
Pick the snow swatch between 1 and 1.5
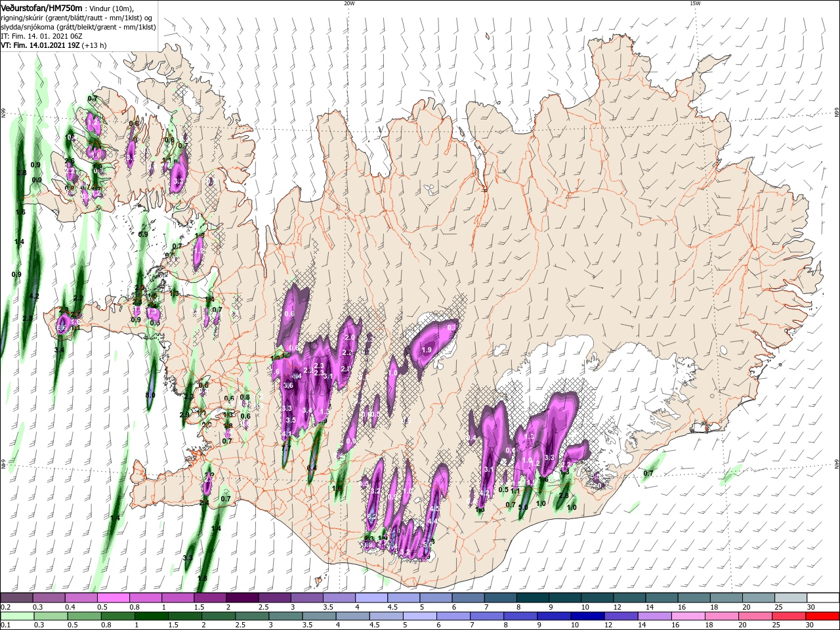click(x=178, y=598)
